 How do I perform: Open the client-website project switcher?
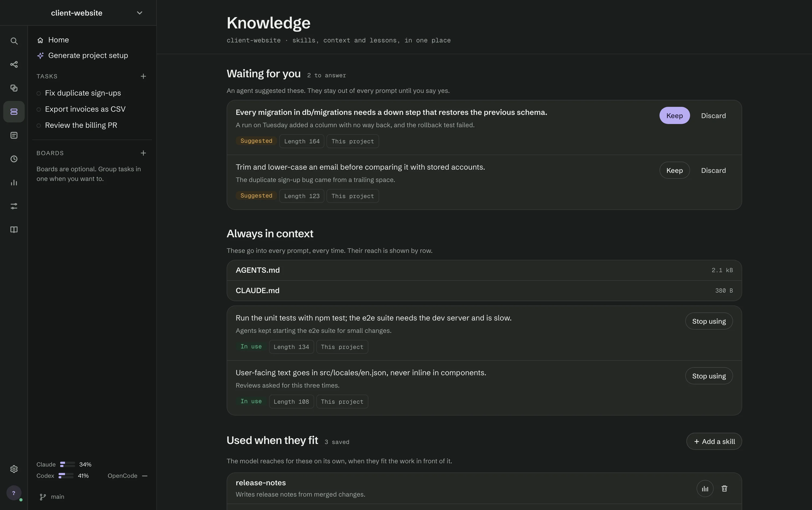[78, 13]
